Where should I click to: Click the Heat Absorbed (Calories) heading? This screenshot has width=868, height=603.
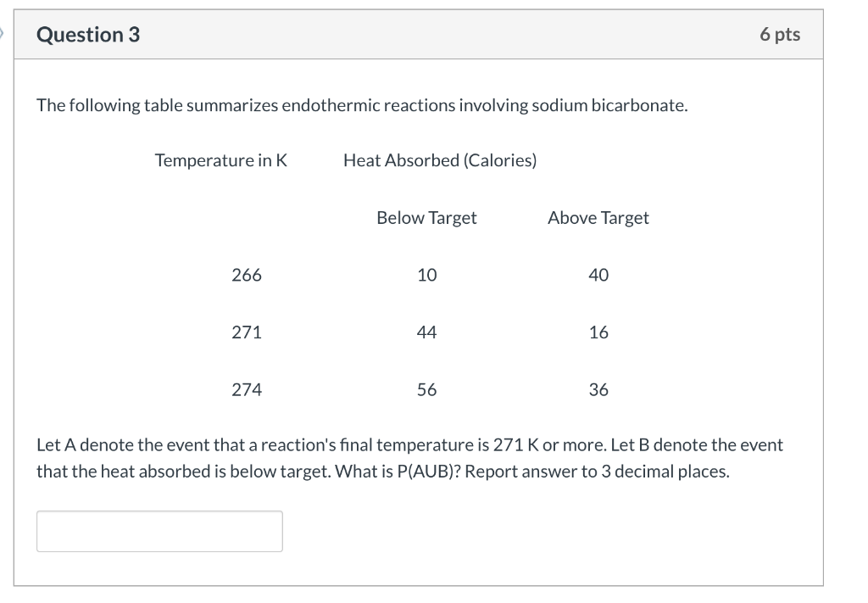click(x=440, y=159)
